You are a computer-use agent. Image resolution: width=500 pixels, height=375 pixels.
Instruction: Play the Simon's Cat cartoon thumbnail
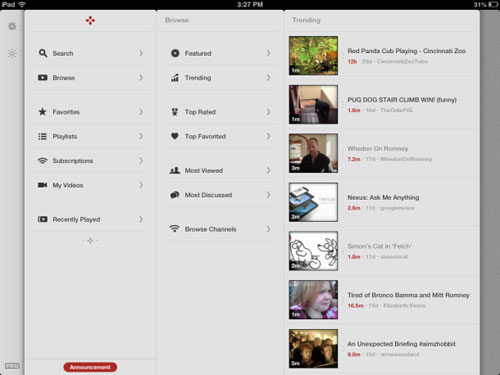(x=313, y=251)
